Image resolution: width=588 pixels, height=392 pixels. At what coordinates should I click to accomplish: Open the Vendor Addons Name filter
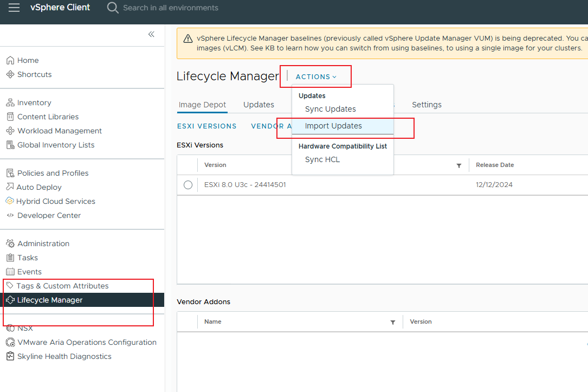[x=393, y=322]
